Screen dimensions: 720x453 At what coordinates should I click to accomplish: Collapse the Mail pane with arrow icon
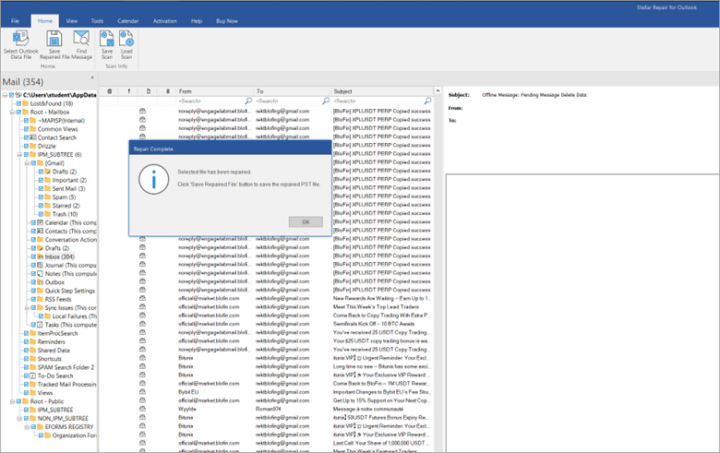(92, 78)
